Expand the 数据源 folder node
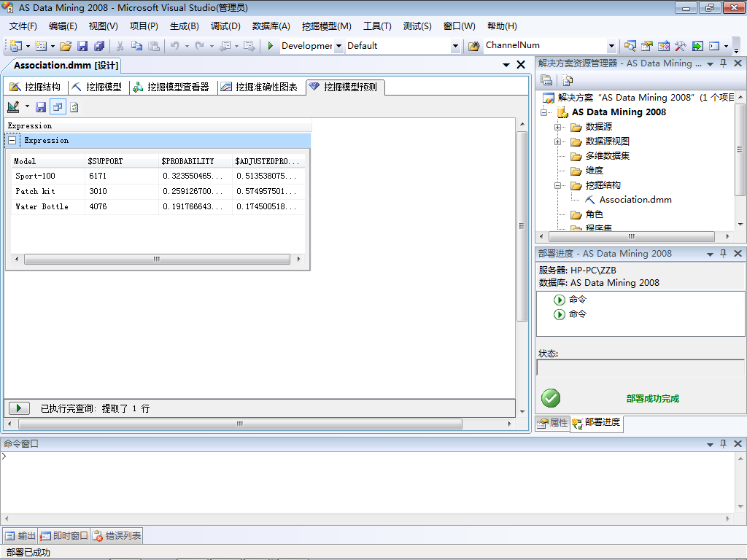The width and height of the screenshot is (747, 560). point(557,127)
